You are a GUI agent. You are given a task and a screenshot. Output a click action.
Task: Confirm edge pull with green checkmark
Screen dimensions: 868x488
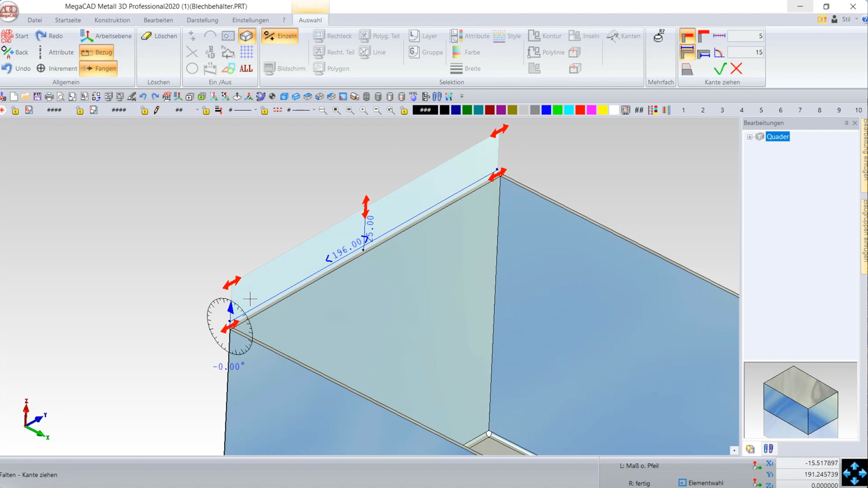tap(719, 68)
